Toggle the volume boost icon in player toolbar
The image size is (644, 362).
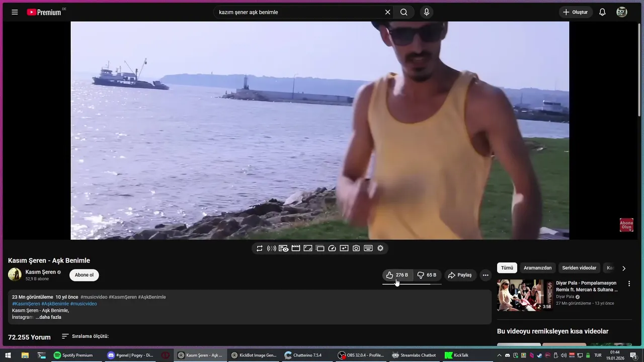pos(272,248)
